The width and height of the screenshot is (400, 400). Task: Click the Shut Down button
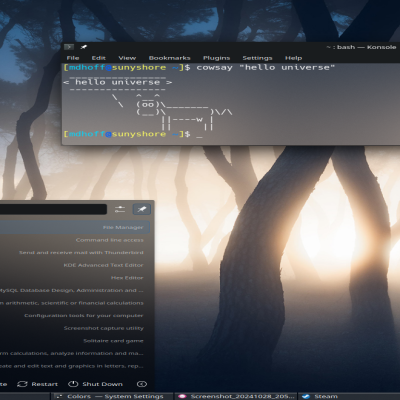(x=95, y=384)
